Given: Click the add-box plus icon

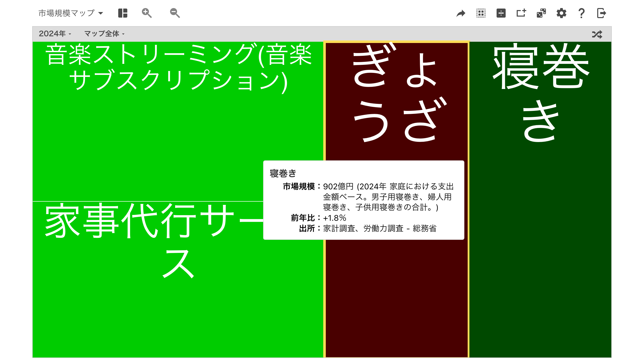Looking at the screenshot, I should tap(521, 13).
